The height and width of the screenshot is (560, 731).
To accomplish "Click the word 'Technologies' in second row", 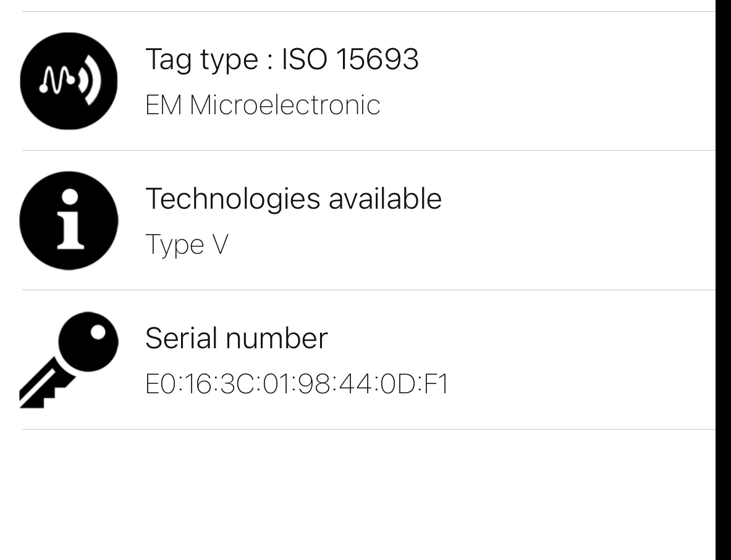I will point(233,200).
